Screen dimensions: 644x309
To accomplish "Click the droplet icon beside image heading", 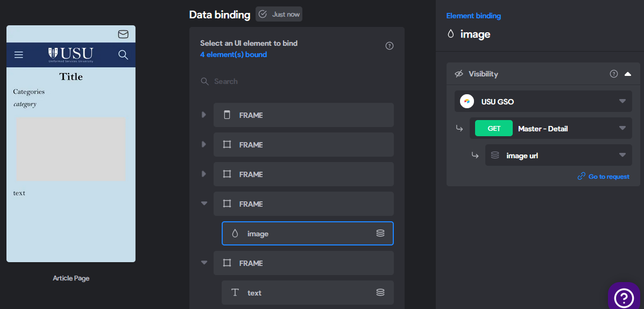I will tap(450, 34).
